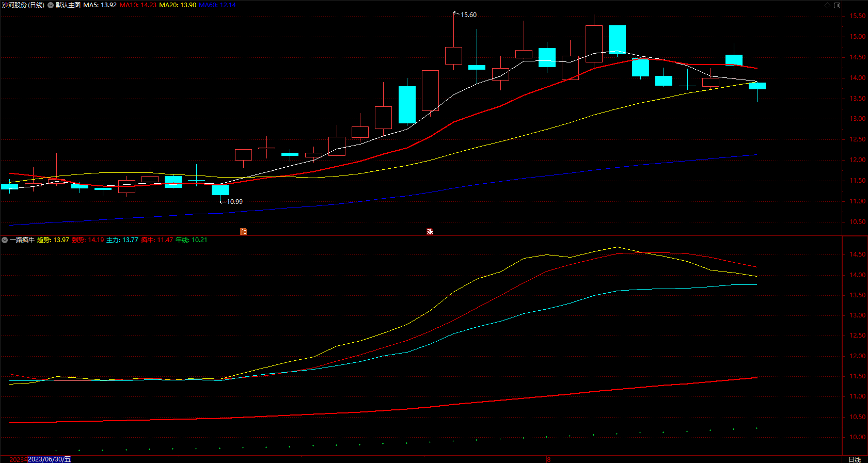Toggle the side panel icon in the chart's top-right corner
Image resolution: width=868 pixels, height=463 pixels.
[837, 5]
